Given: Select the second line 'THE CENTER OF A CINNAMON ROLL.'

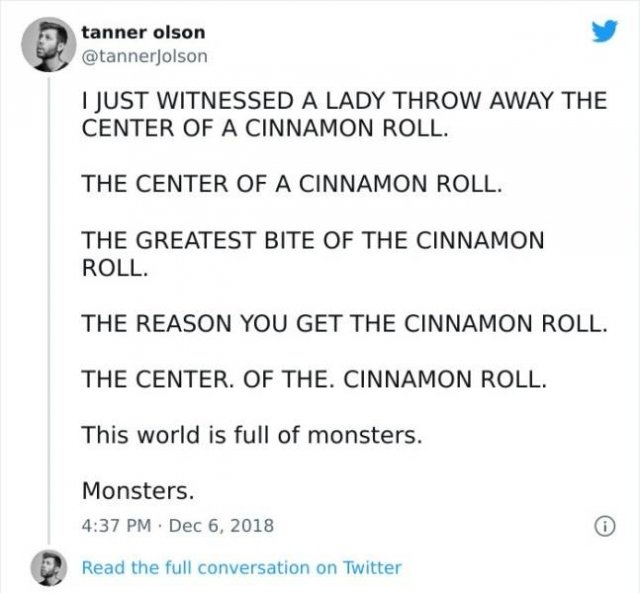Looking at the screenshot, I should [289, 185].
